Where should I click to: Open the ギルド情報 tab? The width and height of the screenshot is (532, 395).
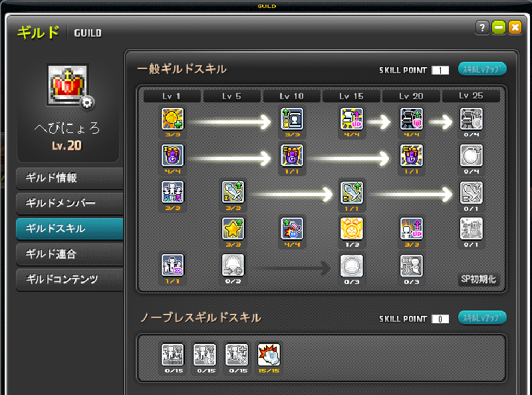point(69,178)
